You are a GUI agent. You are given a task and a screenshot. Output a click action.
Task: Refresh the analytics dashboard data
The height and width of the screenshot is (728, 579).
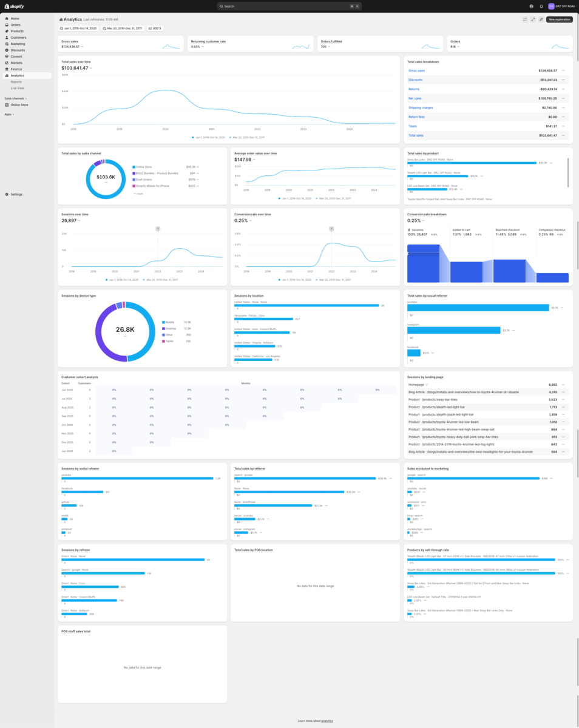coord(524,19)
